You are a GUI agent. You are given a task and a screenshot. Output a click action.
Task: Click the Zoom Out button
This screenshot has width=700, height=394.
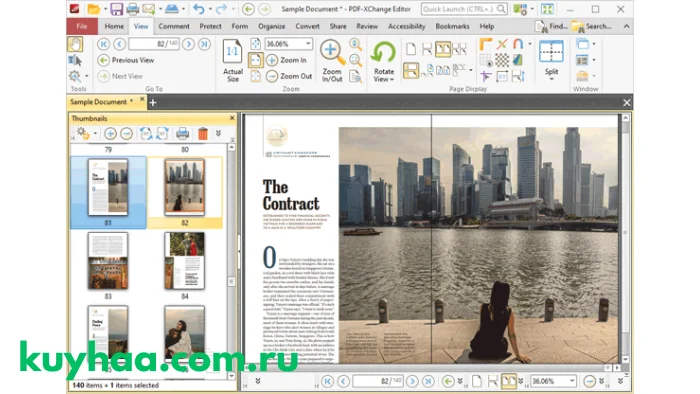pos(289,76)
